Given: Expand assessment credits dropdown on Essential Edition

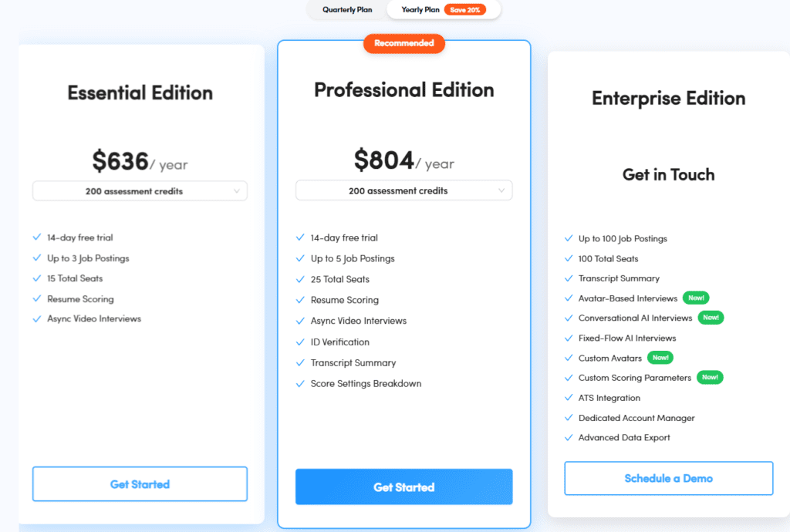Looking at the screenshot, I should (x=140, y=190).
